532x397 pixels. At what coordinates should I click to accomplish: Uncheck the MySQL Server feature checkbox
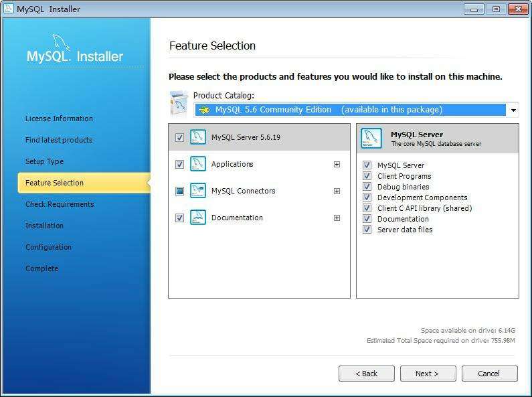click(x=367, y=165)
